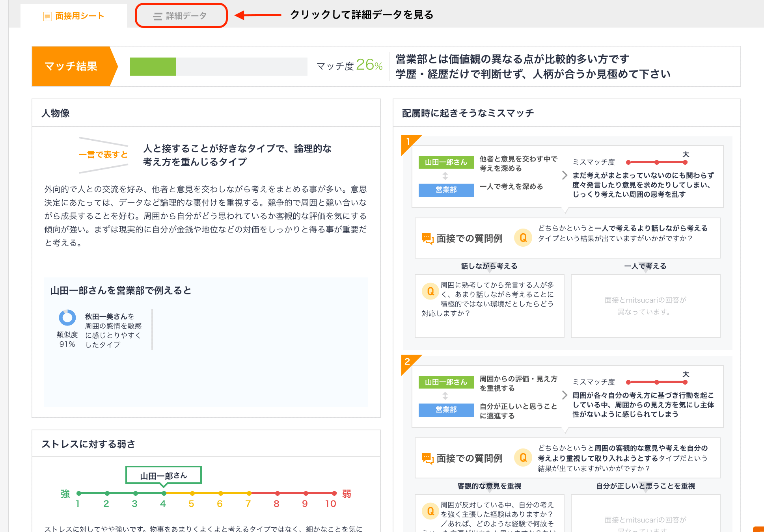This screenshot has height=532, width=764.
Task: Click the Q icon in the 話しながら考える answer box
Action: 430,291
